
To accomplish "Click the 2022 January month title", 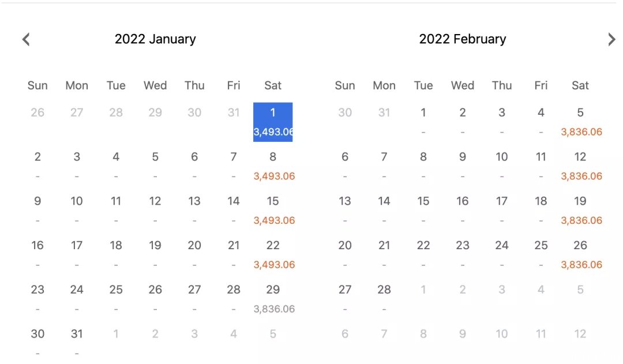I will 155,39.
